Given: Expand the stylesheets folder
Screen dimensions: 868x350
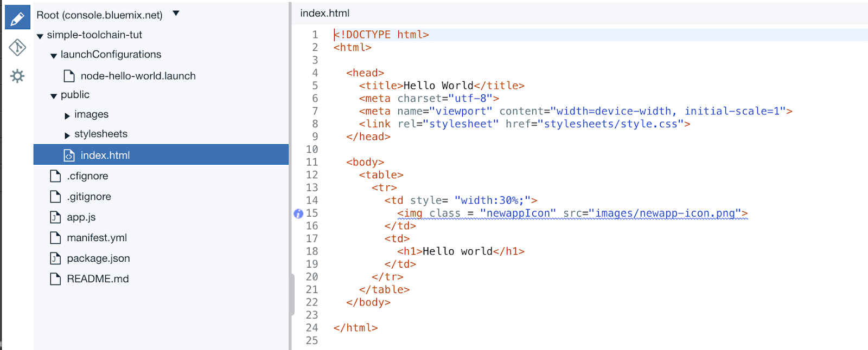Looking at the screenshot, I should tap(67, 135).
